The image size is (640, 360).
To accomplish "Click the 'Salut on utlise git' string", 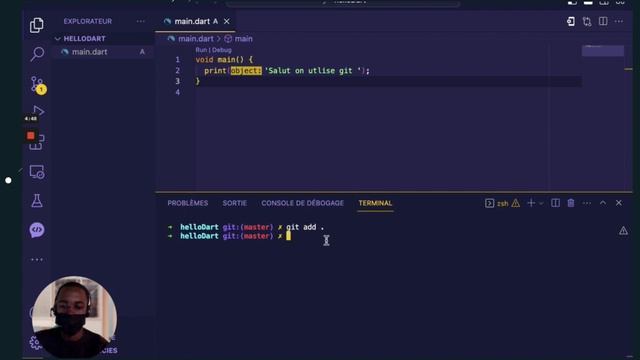I will click(x=313, y=71).
